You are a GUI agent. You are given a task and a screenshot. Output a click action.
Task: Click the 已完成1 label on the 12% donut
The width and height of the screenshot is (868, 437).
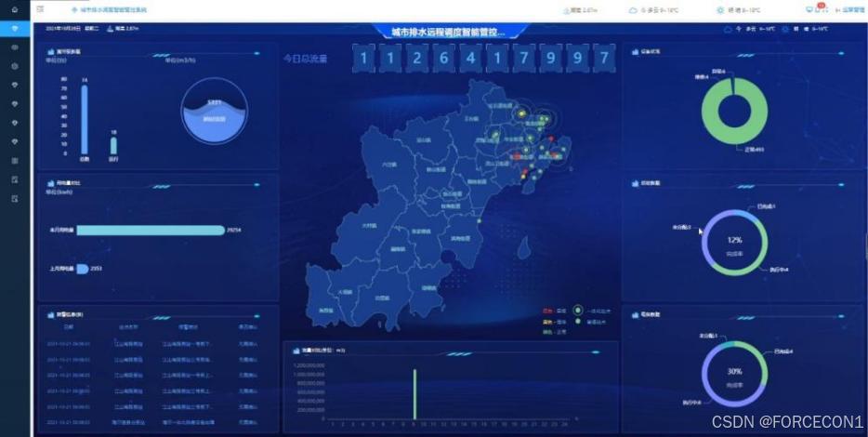[766, 206]
